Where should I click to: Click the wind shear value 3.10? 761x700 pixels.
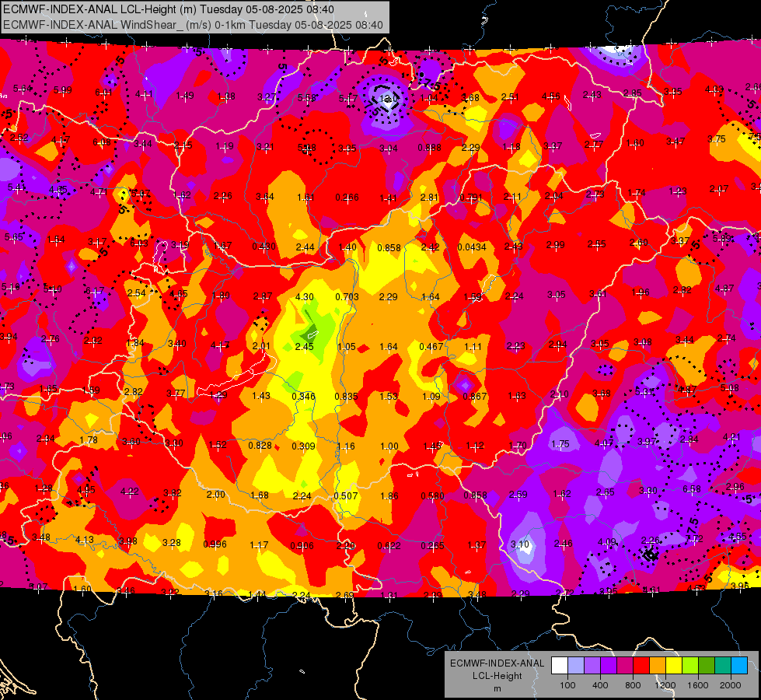[520, 544]
